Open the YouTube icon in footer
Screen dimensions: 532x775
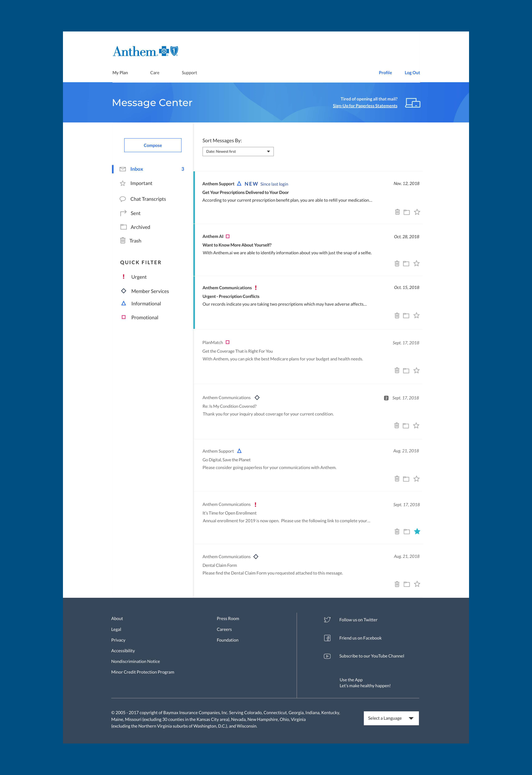pyautogui.click(x=327, y=656)
